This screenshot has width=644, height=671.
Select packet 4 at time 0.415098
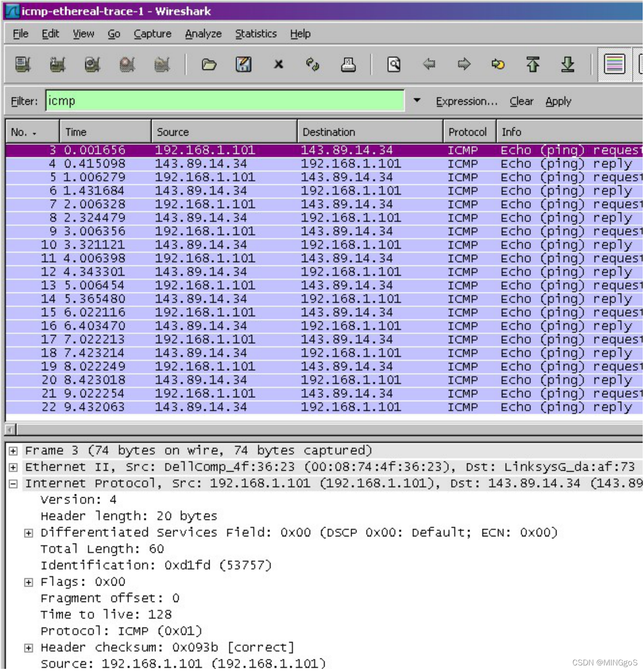[324, 164]
